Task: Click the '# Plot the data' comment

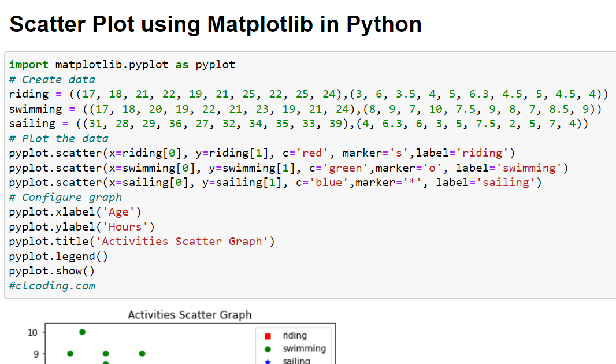Action: 58,138
